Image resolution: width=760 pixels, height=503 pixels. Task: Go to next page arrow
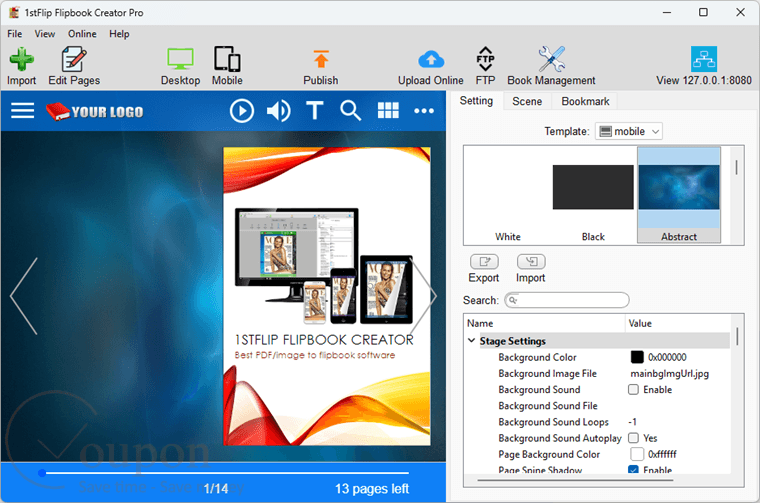(x=425, y=296)
